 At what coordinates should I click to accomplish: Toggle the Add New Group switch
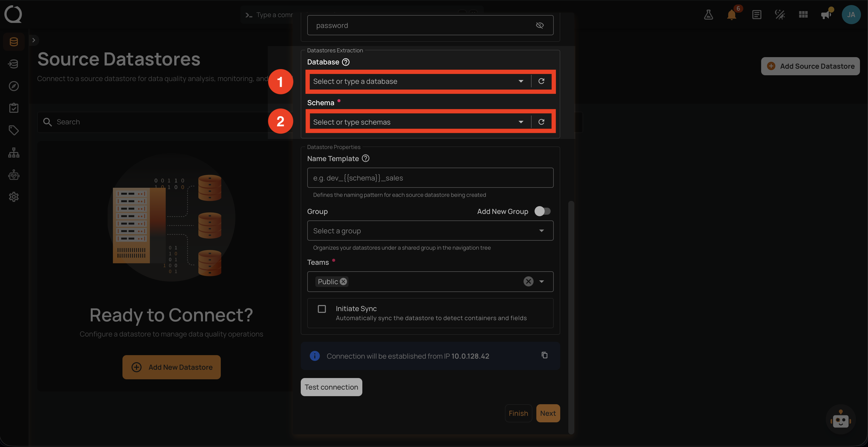pos(543,211)
